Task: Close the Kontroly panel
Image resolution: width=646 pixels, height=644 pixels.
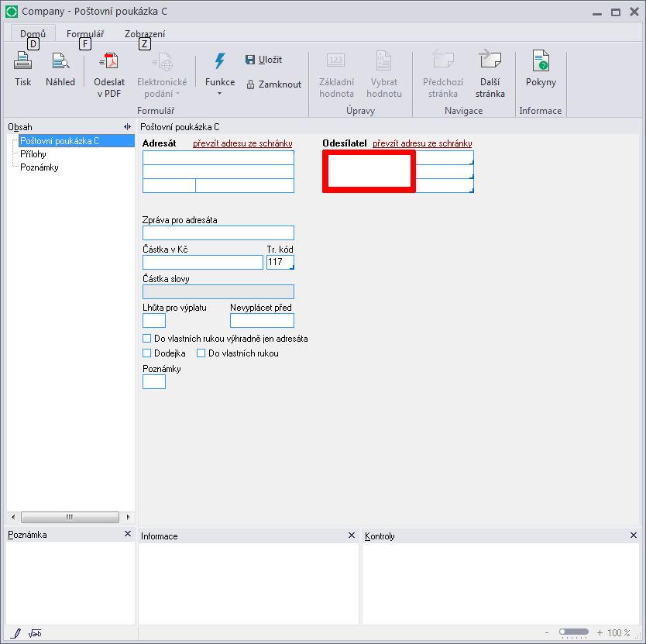Action: point(634,536)
